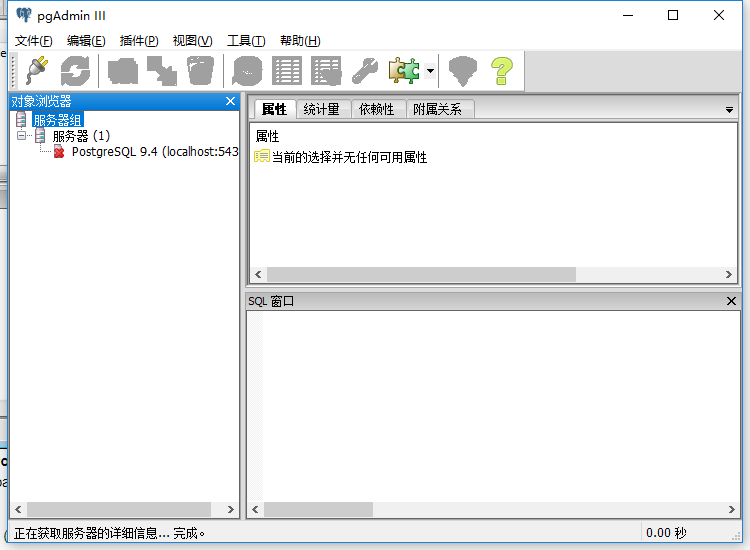Click the create new object toolbar icon
Viewport: 750px width, 550px height.
coord(162,71)
